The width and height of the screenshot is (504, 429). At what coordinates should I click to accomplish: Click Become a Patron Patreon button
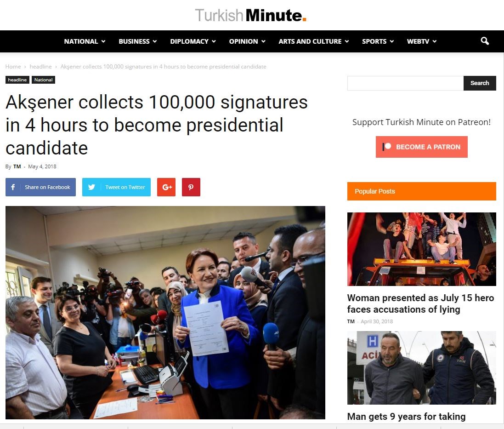pos(421,147)
